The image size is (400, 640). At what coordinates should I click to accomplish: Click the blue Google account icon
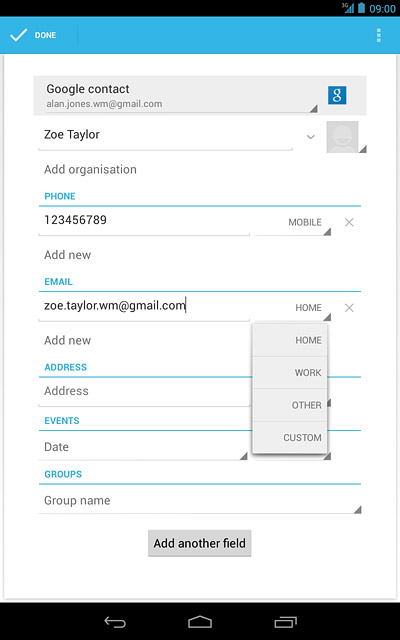click(x=337, y=95)
